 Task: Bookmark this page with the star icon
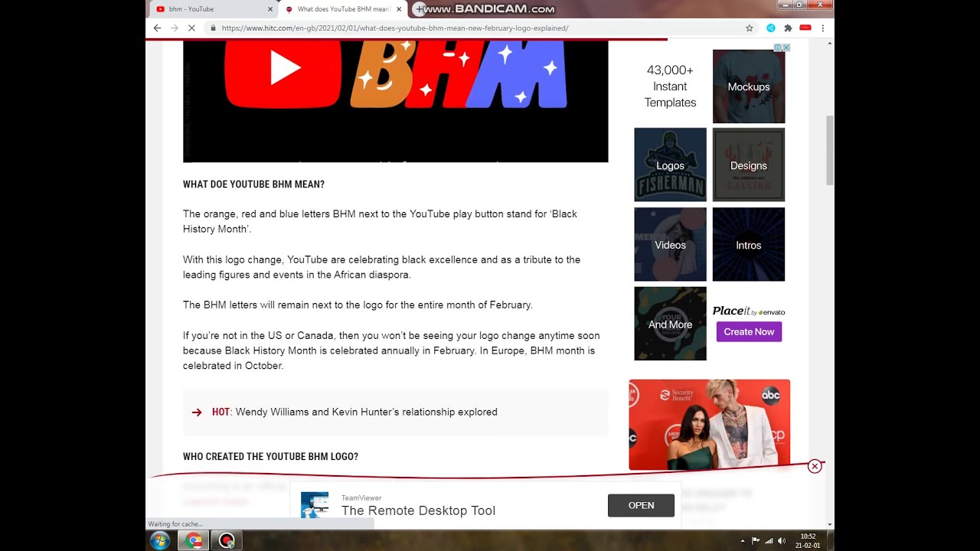(750, 28)
